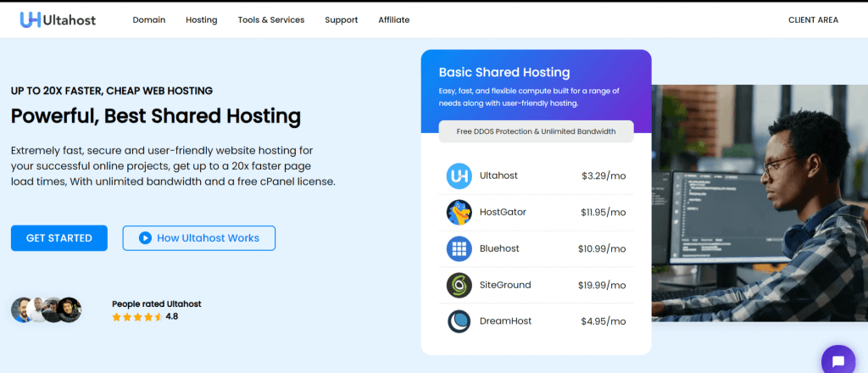The height and width of the screenshot is (373, 868).
Task: Click the play icon in How Ultahost Works
Action: (x=145, y=238)
